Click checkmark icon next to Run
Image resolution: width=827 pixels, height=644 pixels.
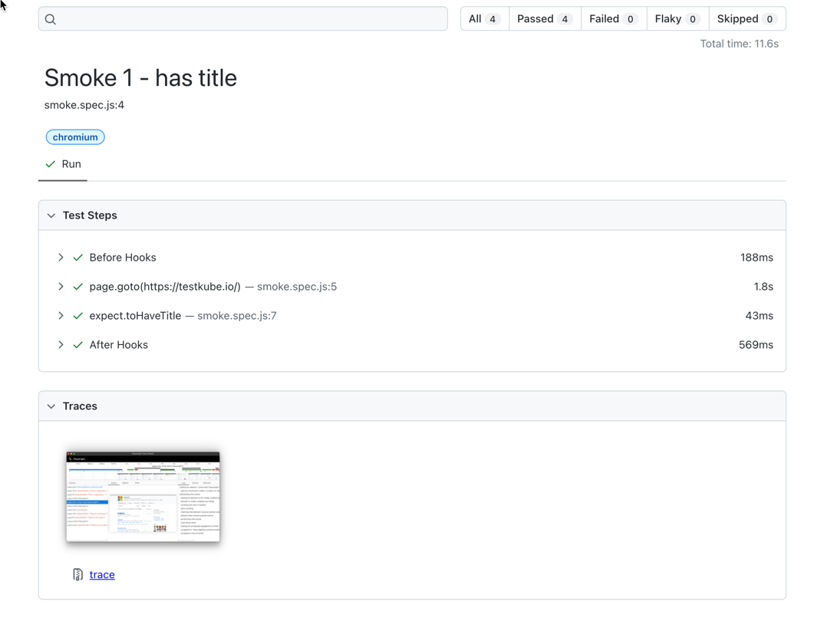click(51, 164)
